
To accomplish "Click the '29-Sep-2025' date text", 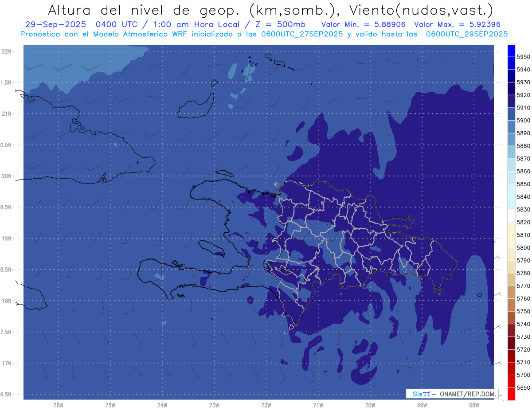I will tap(55, 24).
